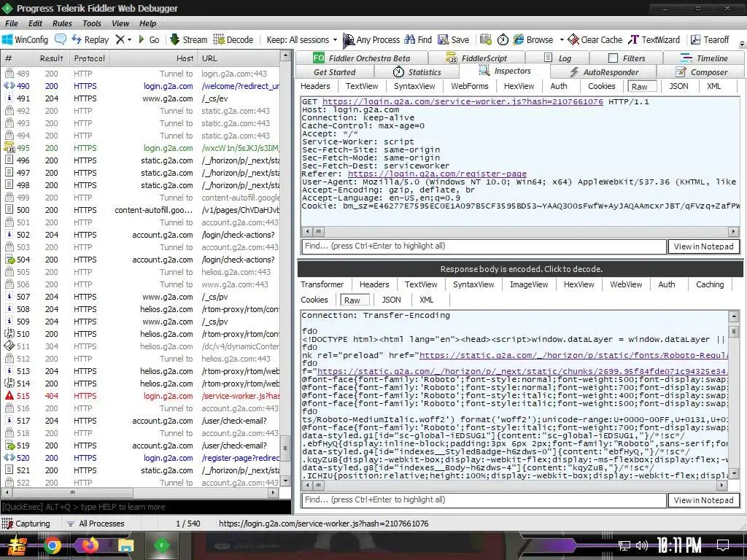This screenshot has width=747, height=560.
Task: Select the request HexView inspector tab
Action: 519,86
